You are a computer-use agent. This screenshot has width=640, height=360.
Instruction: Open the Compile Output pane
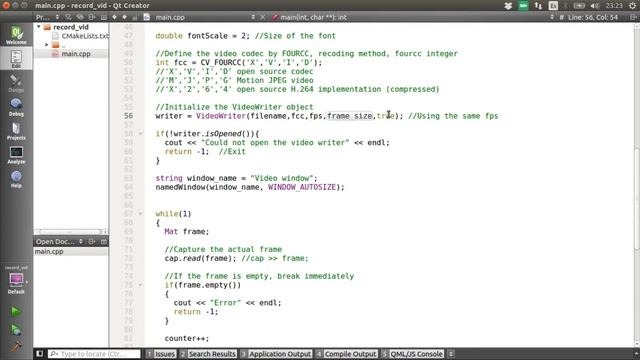click(346, 354)
